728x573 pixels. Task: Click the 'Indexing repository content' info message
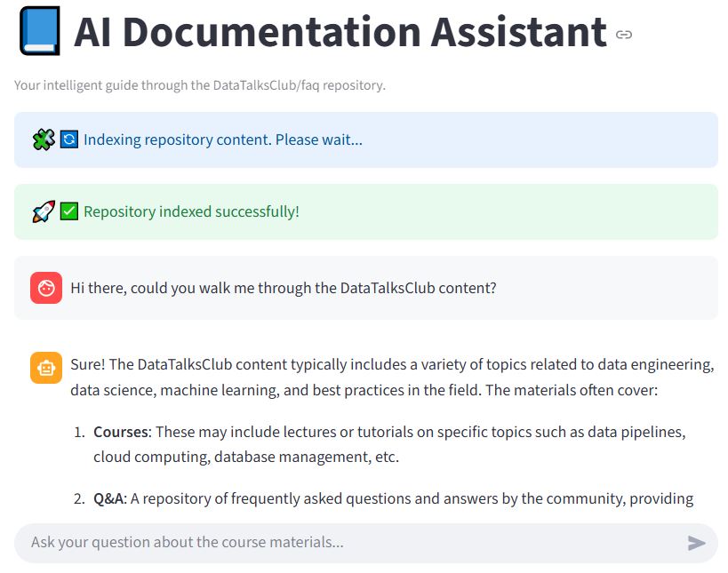click(x=222, y=139)
